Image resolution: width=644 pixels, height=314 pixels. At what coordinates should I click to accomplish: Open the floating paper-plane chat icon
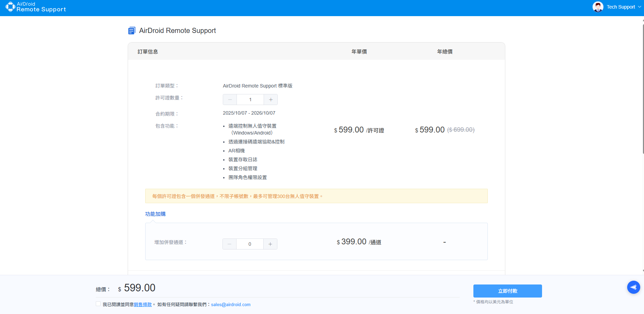coord(633,287)
